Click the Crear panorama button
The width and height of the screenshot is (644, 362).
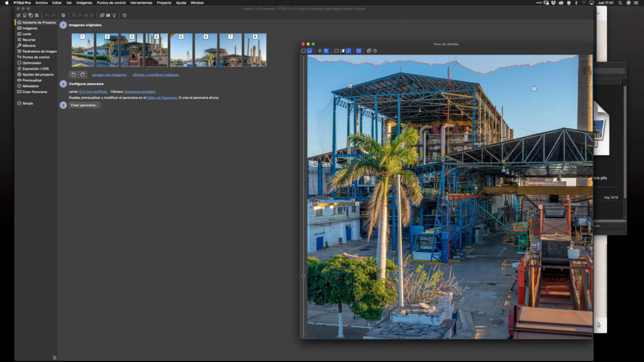pyautogui.click(x=84, y=105)
